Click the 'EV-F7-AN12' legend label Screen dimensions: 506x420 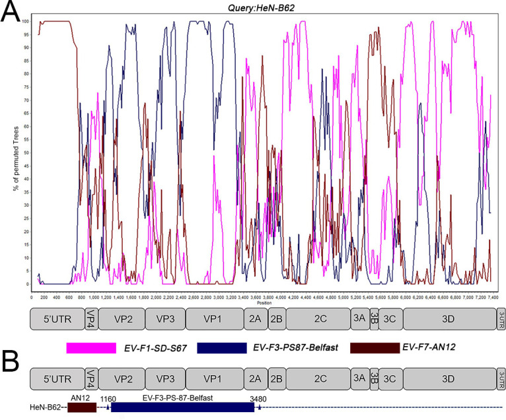(429, 347)
